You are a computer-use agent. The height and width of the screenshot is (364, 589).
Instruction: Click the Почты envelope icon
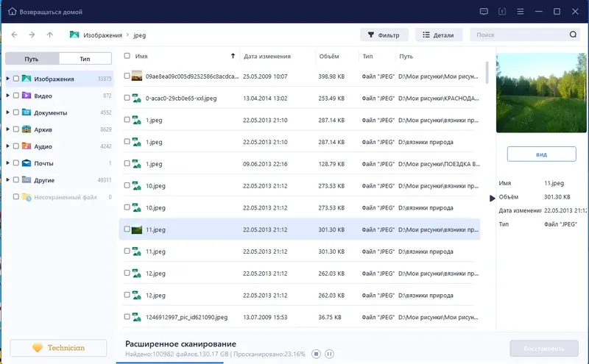[x=27, y=163]
